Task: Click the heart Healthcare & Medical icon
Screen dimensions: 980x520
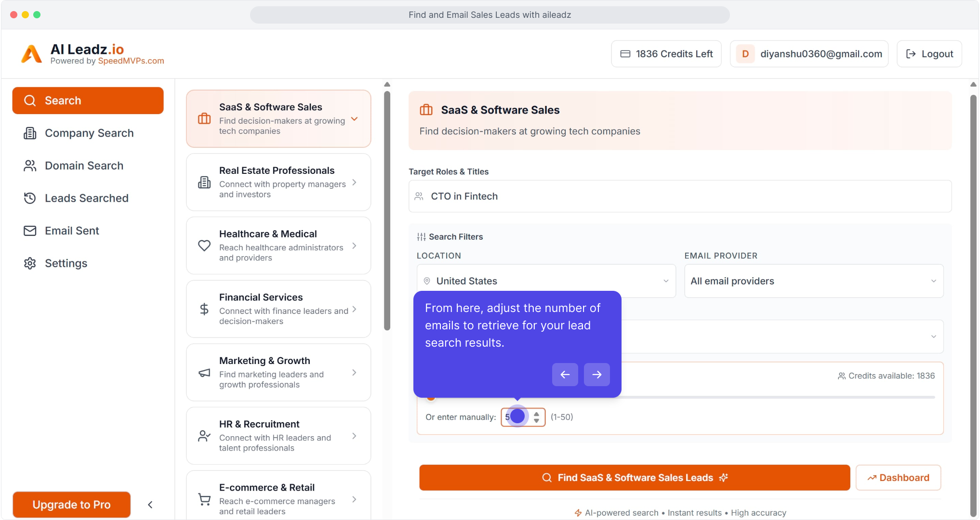Action: click(204, 246)
